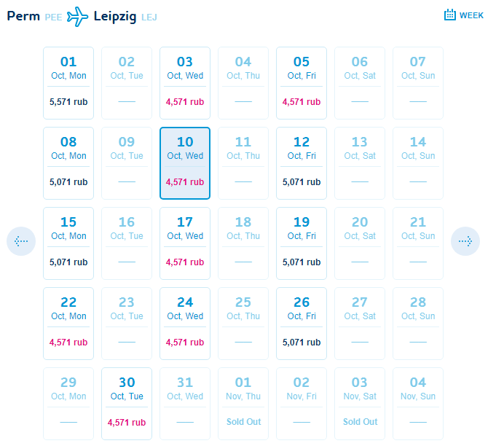Choose 12 Oct, Fri departure date
This screenshot has height=446, width=504.
click(x=302, y=163)
